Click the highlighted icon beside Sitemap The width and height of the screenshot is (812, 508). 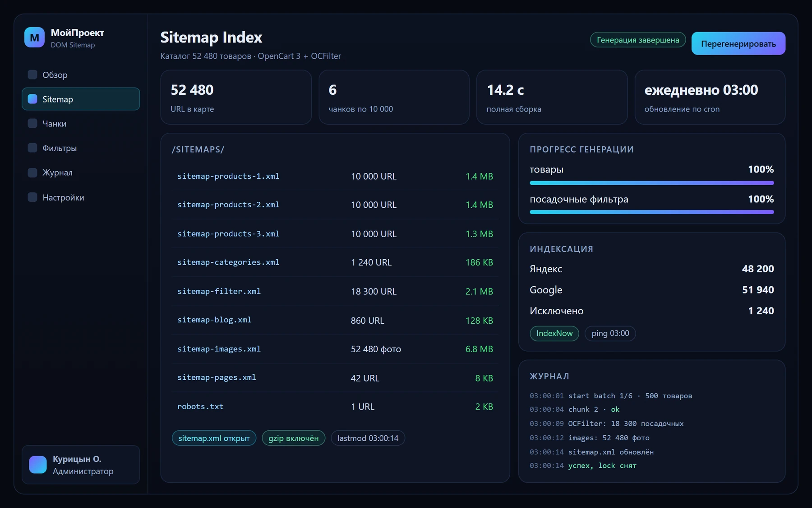(32, 99)
